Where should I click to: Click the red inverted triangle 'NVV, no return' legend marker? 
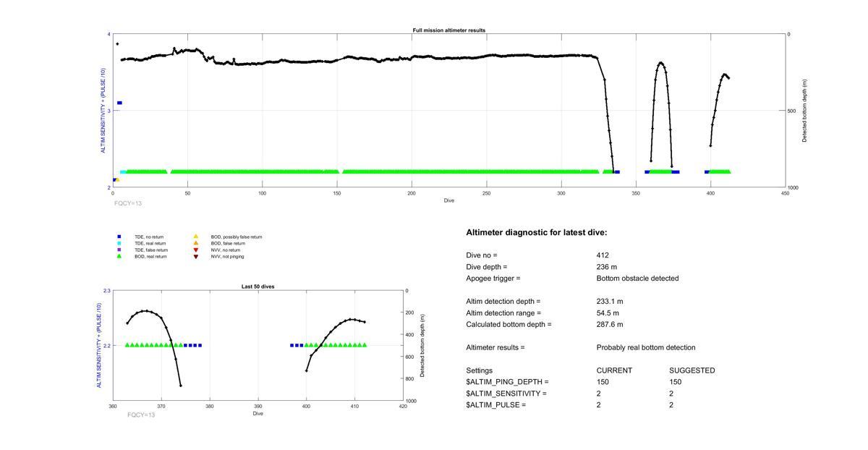[x=195, y=250]
